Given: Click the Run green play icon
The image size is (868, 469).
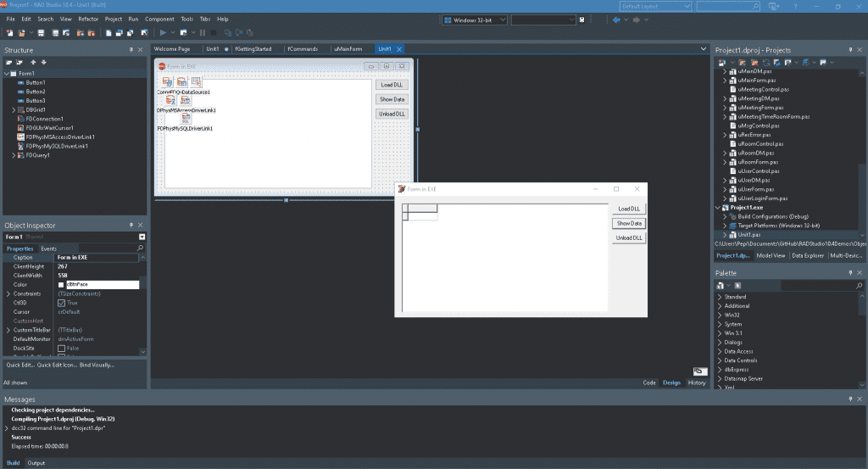Looking at the screenshot, I should point(163,33).
